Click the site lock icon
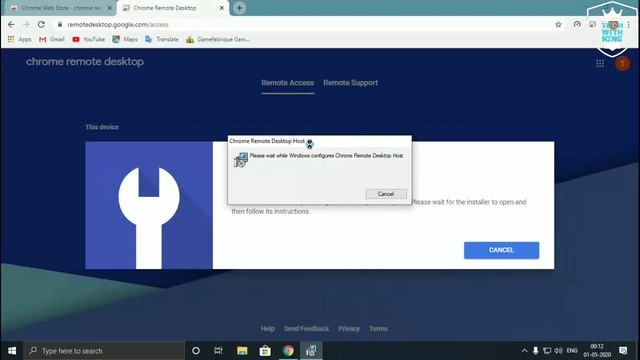 pyautogui.click(x=60, y=24)
